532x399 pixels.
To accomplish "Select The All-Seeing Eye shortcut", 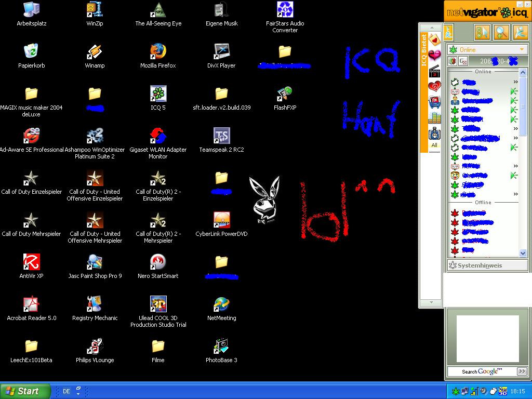I will pos(158,14).
